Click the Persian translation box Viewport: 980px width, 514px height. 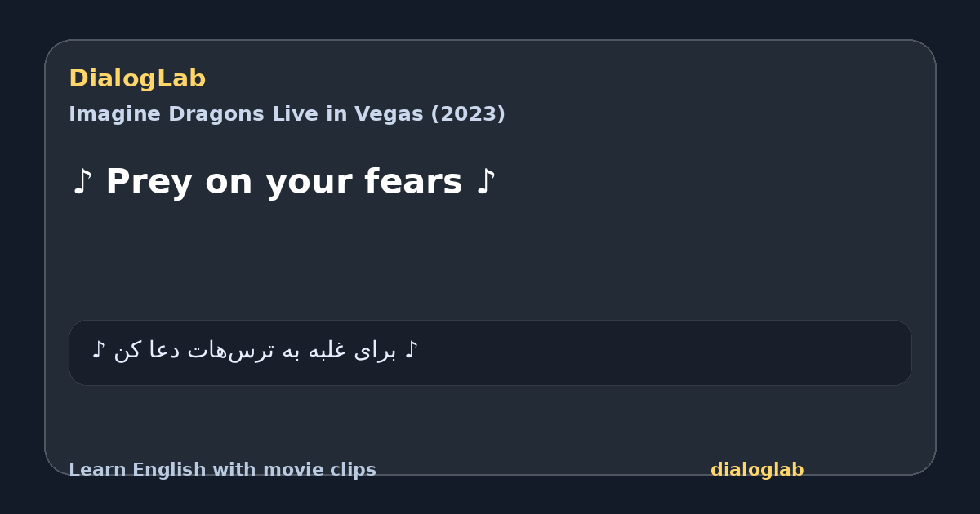pos(490,352)
